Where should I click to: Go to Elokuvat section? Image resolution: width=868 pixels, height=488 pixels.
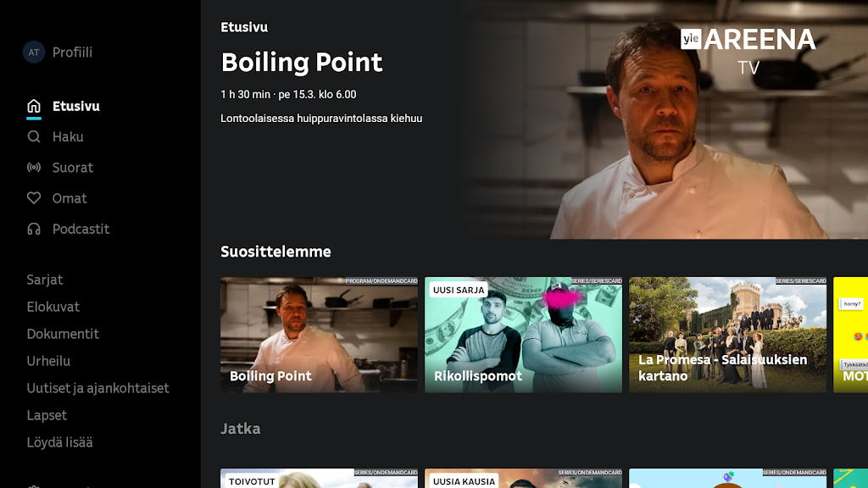53,307
